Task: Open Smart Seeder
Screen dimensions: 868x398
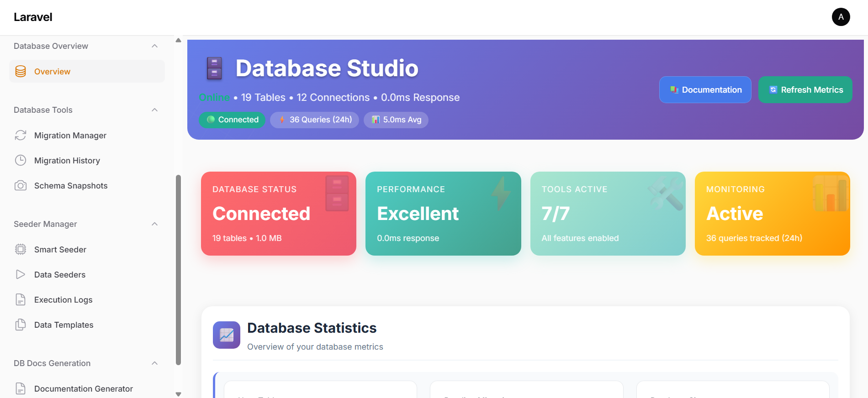Action: (87, 249)
